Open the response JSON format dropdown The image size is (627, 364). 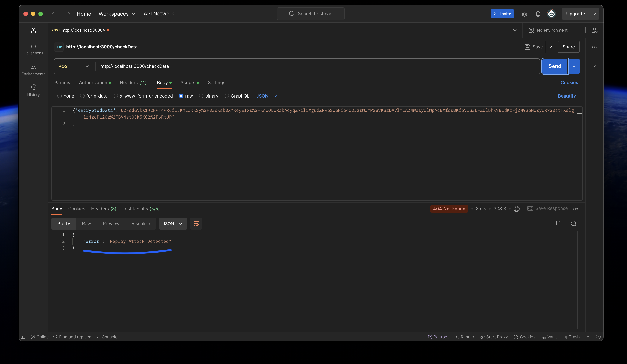[x=173, y=224]
